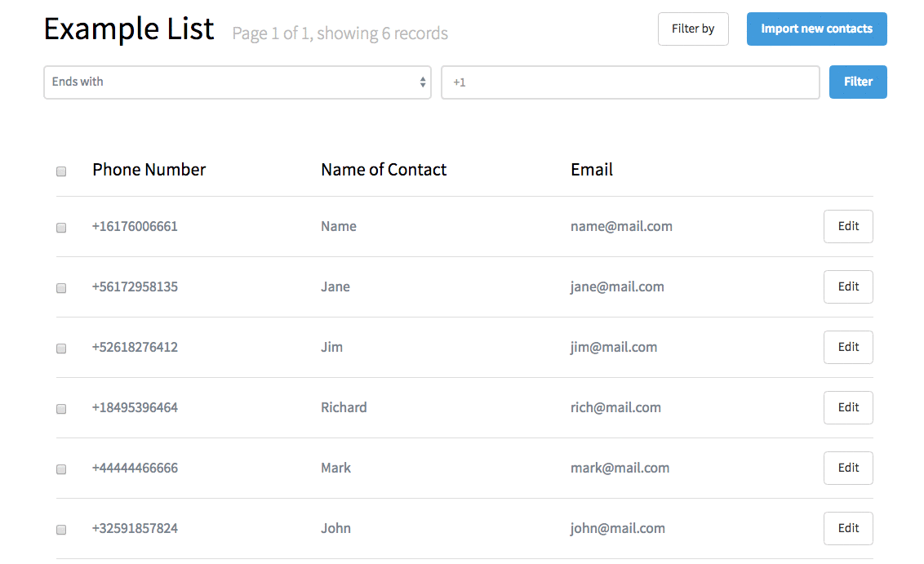Open the Filter by button
The height and width of the screenshot is (564, 924).
[x=693, y=29]
